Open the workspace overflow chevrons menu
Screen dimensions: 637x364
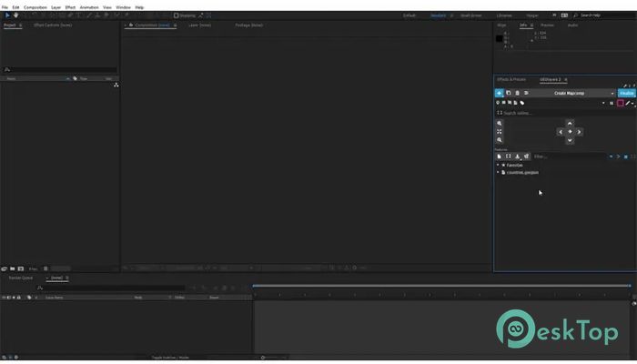click(554, 15)
